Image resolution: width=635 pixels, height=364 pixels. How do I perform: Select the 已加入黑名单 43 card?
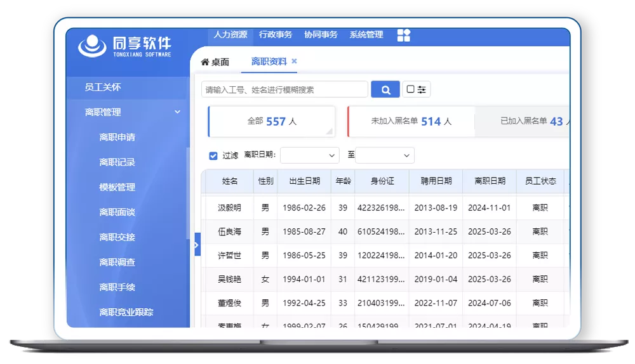coord(523,121)
